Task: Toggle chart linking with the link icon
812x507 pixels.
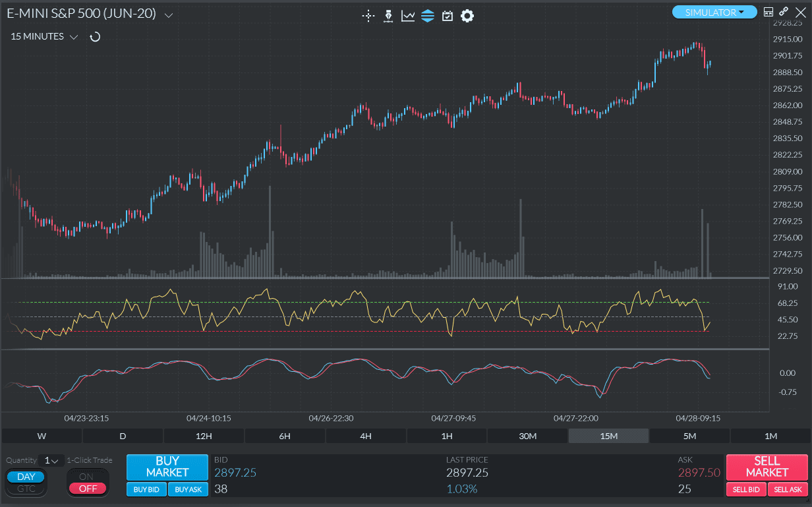Action: pyautogui.click(x=784, y=11)
